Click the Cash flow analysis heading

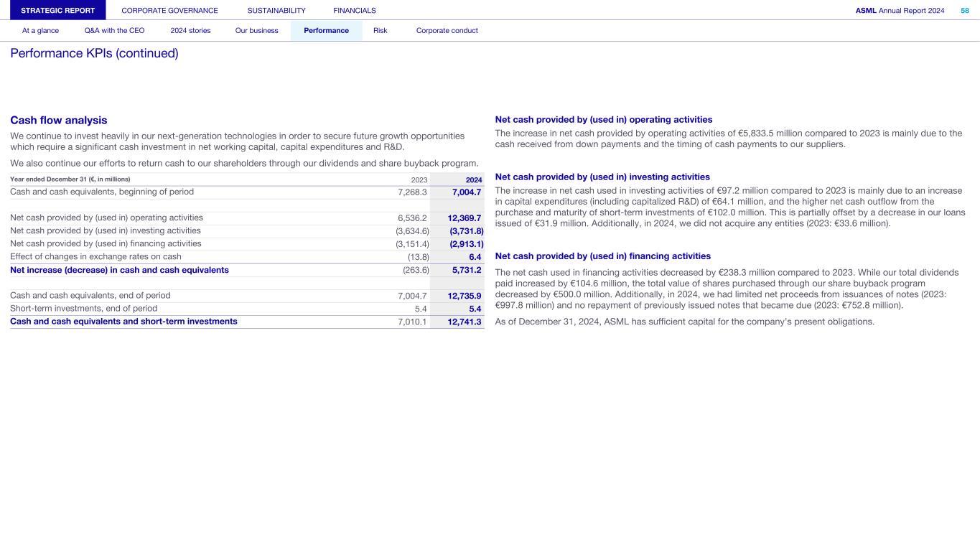tap(59, 121)
